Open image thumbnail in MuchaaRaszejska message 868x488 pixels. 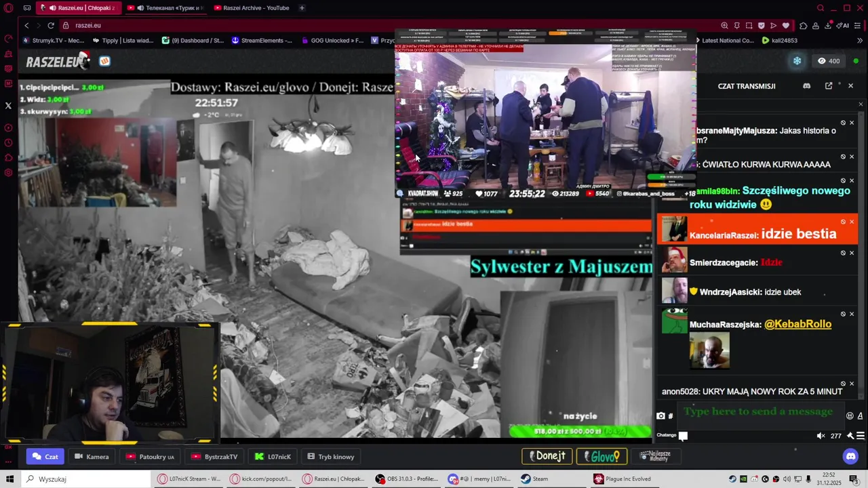point(709,350)
